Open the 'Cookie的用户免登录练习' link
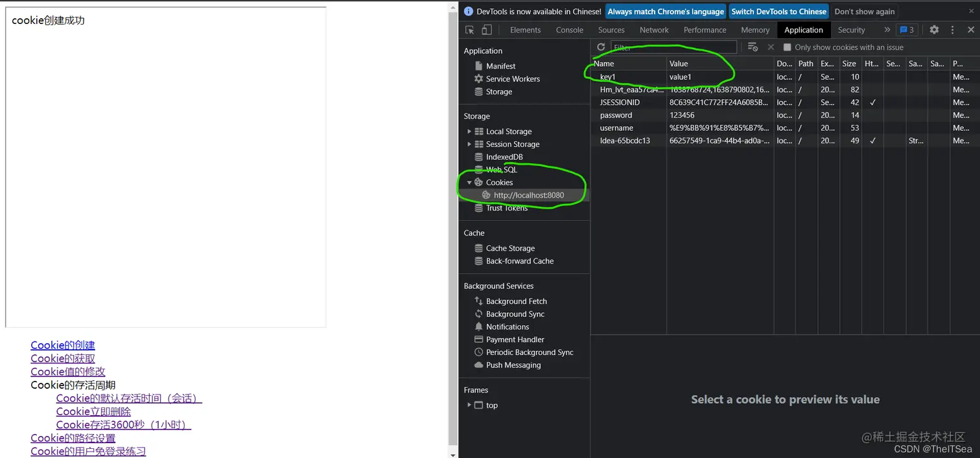The height and width of the screenshot is (458, 980). point(88,452)
